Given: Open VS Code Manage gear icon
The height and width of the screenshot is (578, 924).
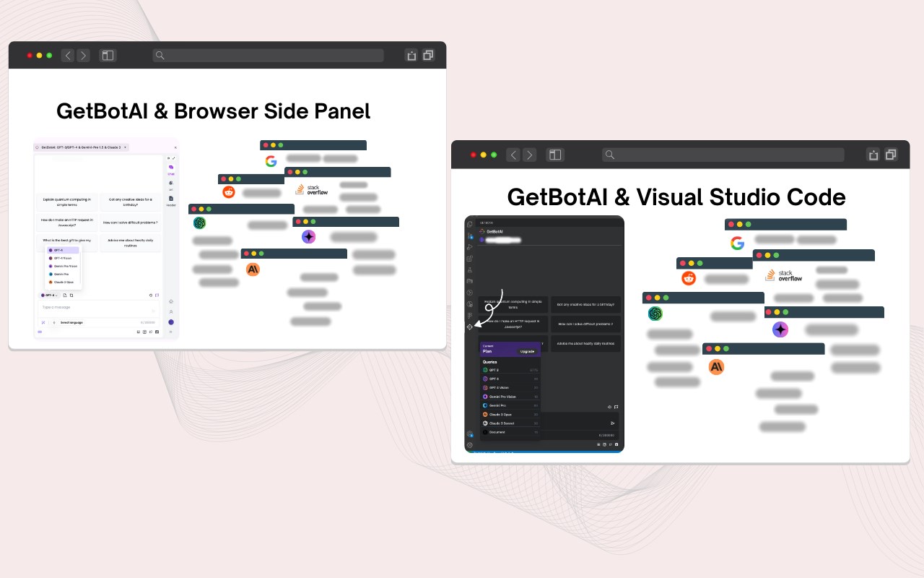Looking at the screenshot, I should (469, 445).
